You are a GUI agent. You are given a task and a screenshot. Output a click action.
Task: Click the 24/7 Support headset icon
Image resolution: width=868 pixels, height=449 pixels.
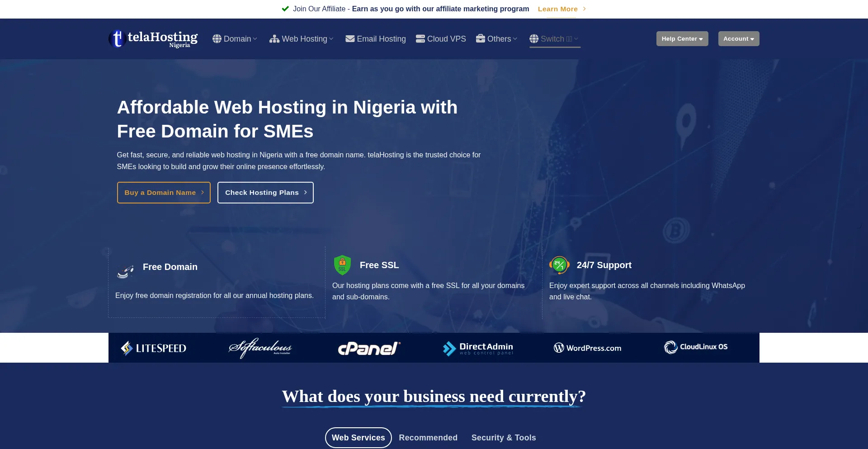tap(559, 265)
